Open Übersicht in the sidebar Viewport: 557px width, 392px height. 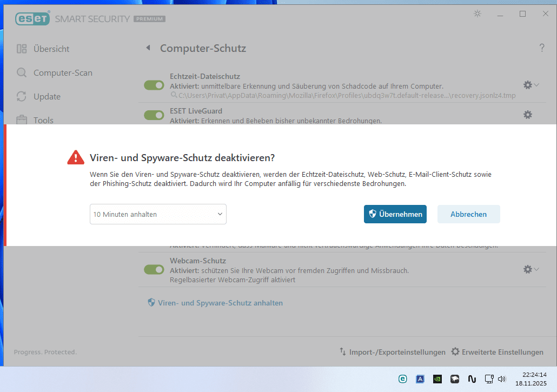[51, 49]
